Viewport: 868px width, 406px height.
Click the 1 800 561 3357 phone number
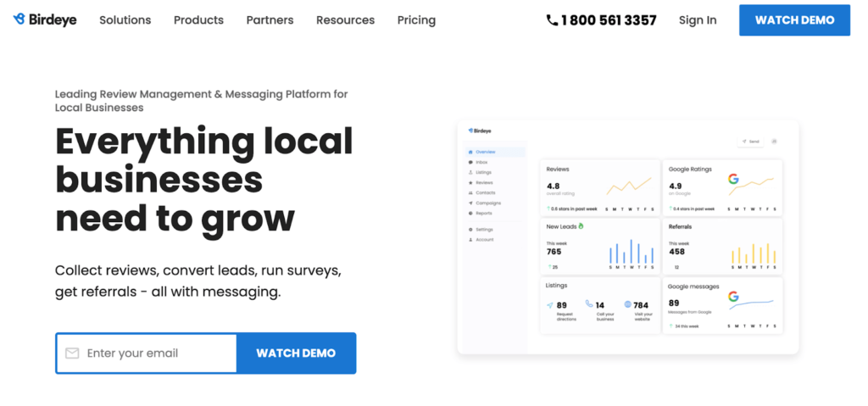(609, 20)
